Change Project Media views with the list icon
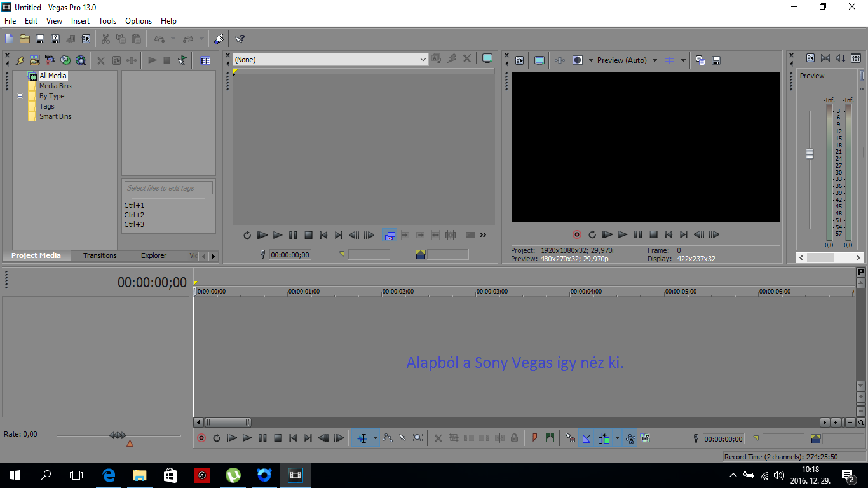This screenshot has height=488, width=868. point(205,60)
